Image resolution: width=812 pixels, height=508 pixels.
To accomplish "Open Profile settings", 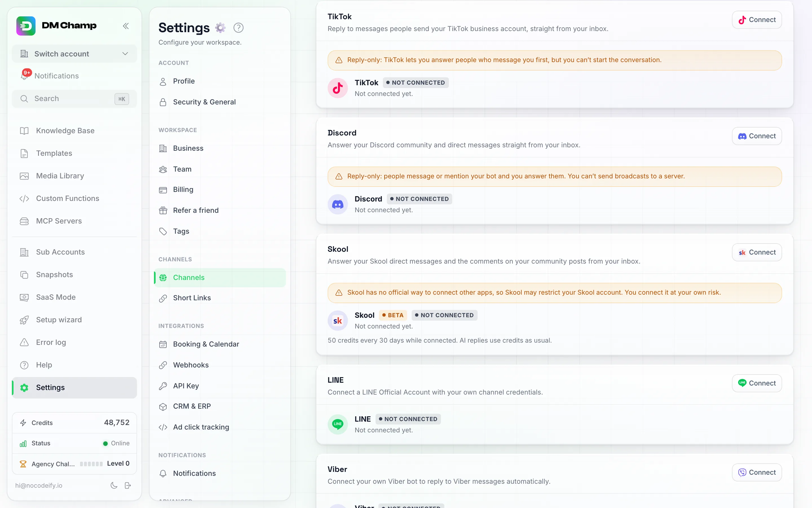I will pyautogui.click(x=220, y=81).
